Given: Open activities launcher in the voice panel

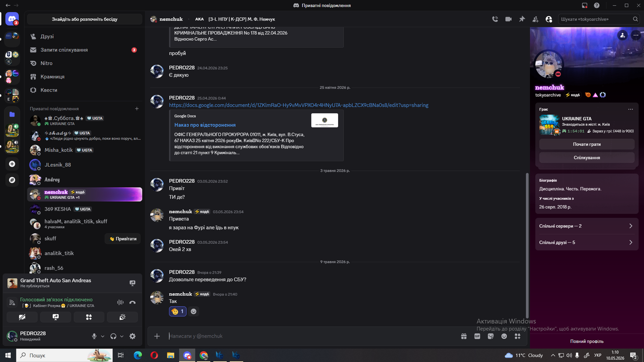Looking at the screenshot, I should coord(89,317).
